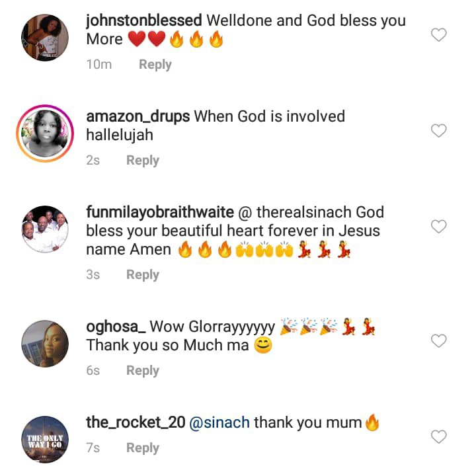Open the @sinach mention link
This screenshot has width=476, height=474.
click(219, 422)
